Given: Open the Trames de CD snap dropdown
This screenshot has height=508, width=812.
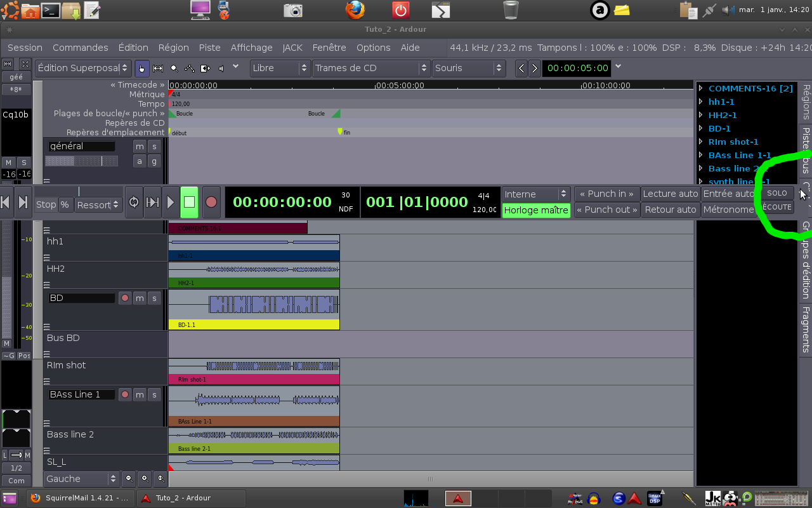Looking at the screenshot, I should pos(371,68).
